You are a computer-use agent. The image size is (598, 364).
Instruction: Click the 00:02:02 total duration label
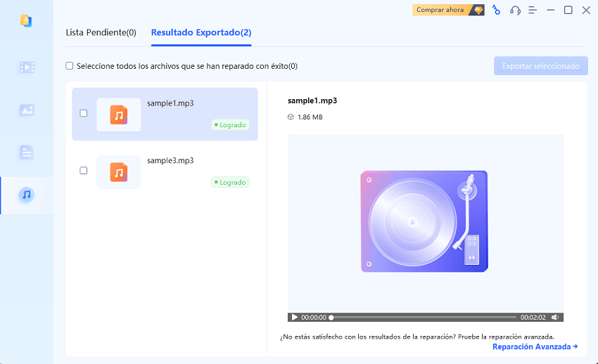coord(533,317)
